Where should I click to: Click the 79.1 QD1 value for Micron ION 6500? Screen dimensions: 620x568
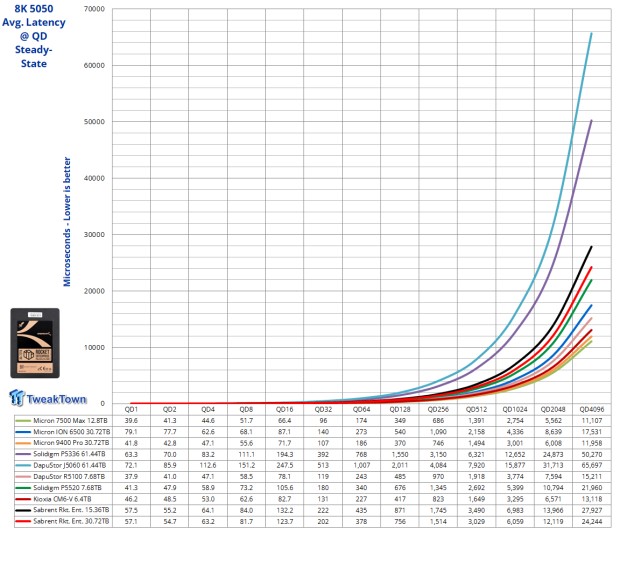(x=131, y=432)
